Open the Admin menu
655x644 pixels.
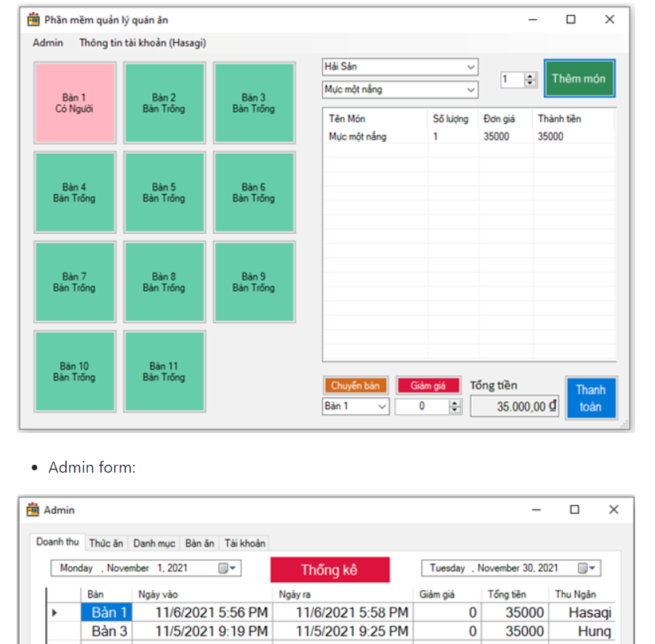[48, 43]
